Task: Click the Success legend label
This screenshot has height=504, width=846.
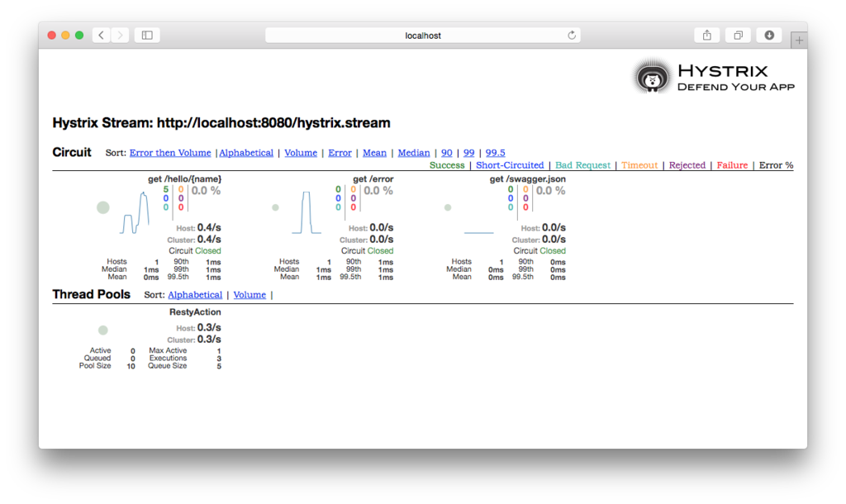Action: [447, 165]
